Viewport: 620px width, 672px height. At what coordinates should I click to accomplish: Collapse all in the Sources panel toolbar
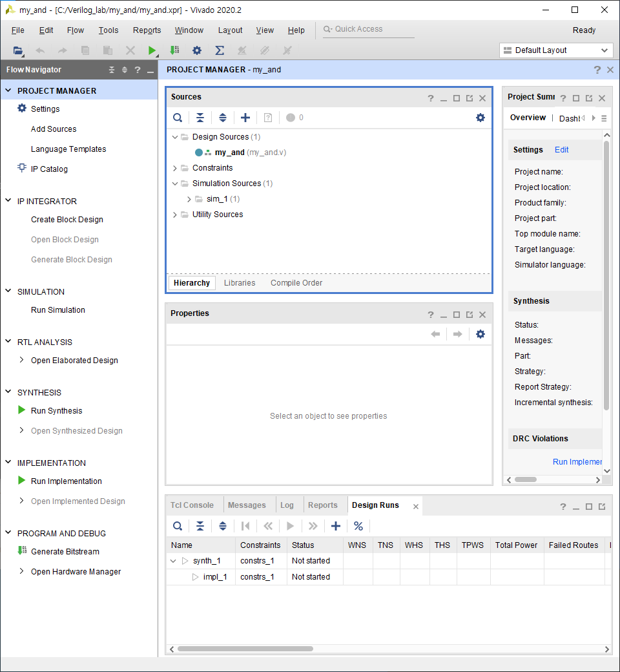point(200,118)
